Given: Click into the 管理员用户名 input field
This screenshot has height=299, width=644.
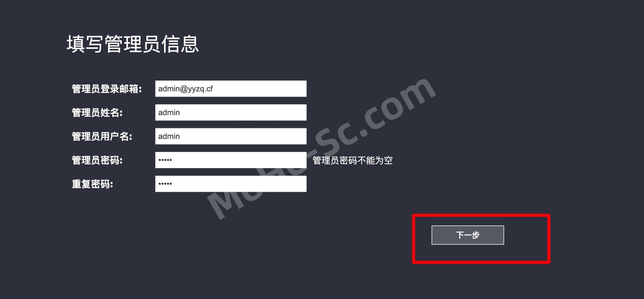Looking at the screenshot, I should pos(231,136).
